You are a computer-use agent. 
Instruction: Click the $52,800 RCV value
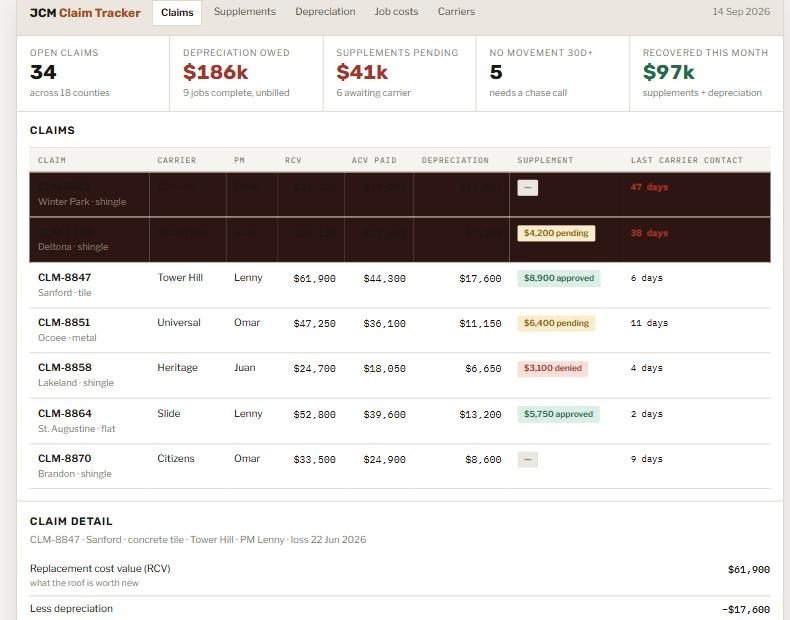pos(314,415)
